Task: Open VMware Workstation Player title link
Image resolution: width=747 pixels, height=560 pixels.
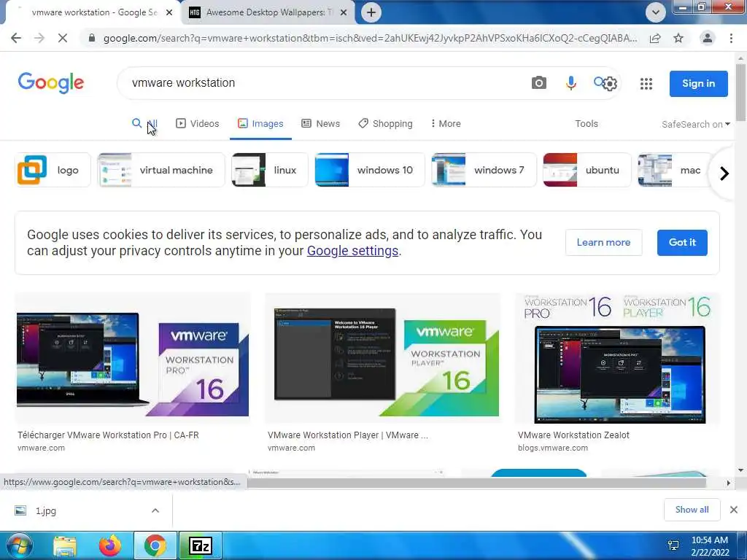Action: [x=348, y=435]
